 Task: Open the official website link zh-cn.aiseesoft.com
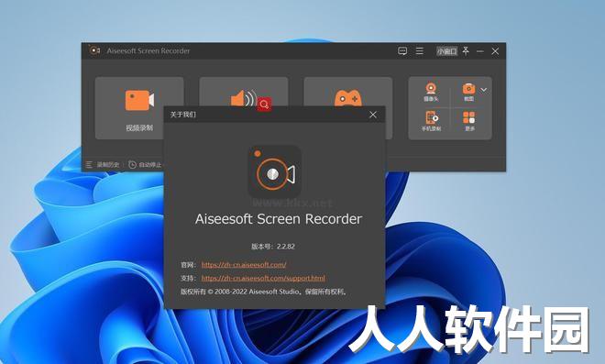[x=244, y=265]
